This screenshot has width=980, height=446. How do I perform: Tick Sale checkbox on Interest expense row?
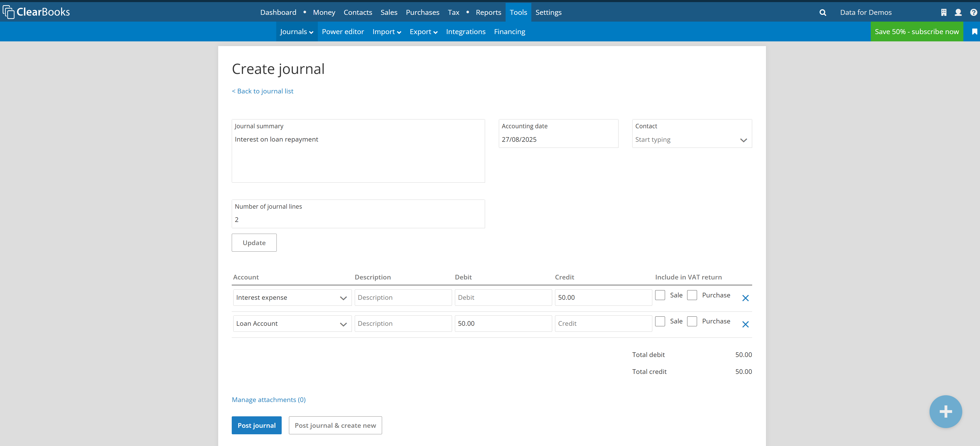pyautogui.click(x=660, y=295)
